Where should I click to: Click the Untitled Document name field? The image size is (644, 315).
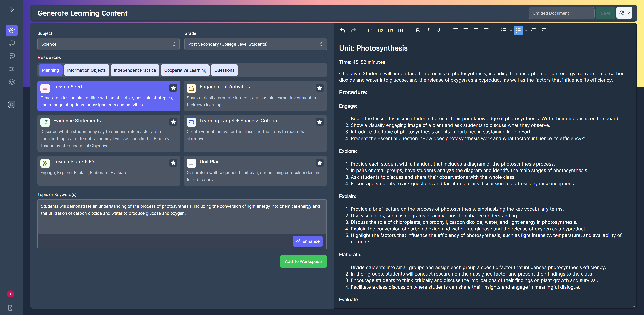click(x=561, y=13)
